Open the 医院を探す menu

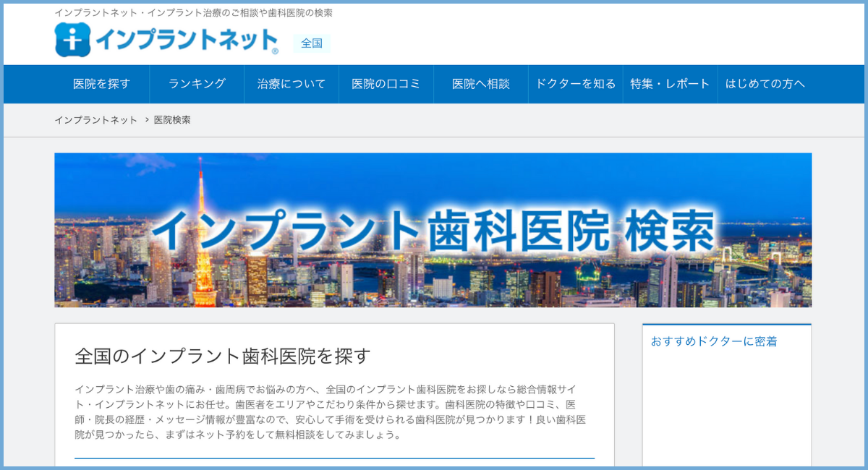click(x=101, y=84)
